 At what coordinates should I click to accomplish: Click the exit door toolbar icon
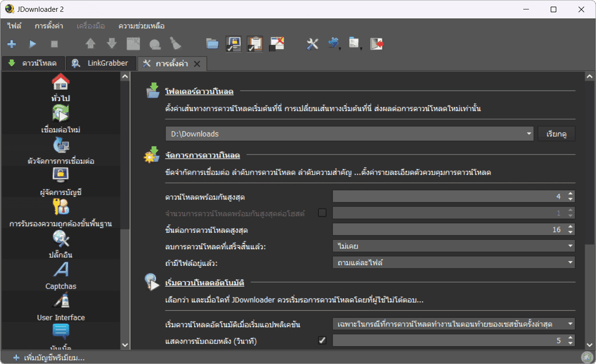(x=376, y=44)
